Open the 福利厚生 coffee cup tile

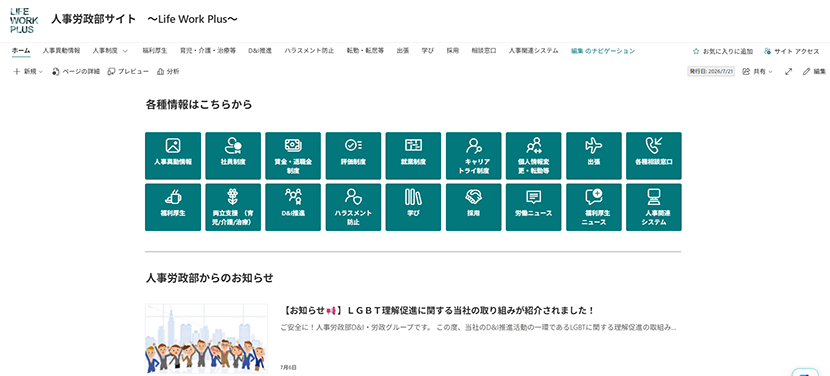coord(173,207)
